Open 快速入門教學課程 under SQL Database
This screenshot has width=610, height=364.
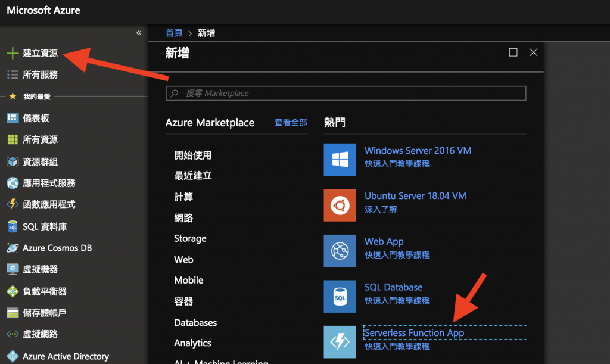pyautogui.click(x=397, y=301)
